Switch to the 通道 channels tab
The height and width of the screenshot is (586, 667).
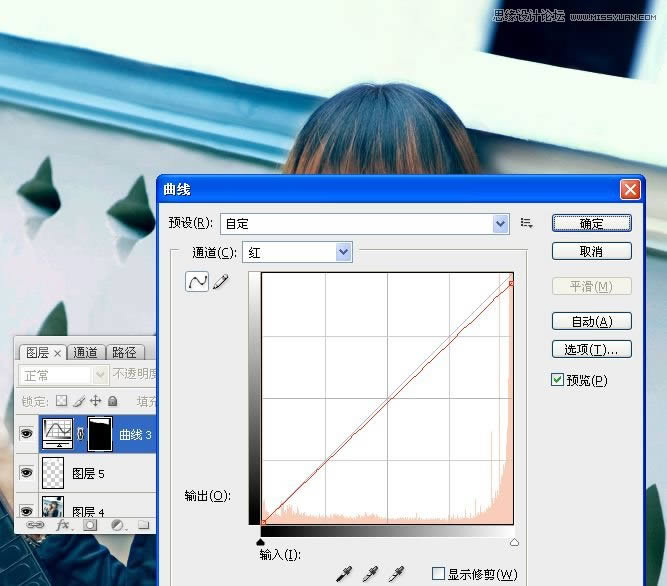point(86,353)
